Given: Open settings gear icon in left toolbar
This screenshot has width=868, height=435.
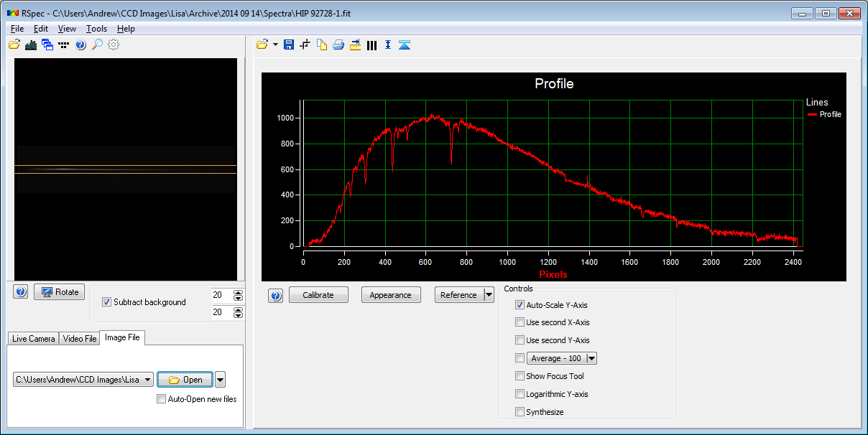Looking at the screenshot, I should pyautogui.click(x=114, y=45).
